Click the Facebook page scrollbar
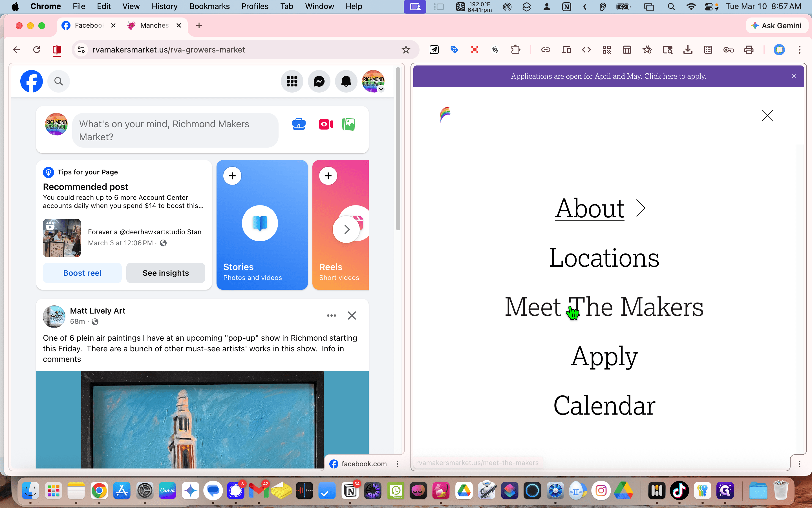Screen dimensions: 812x508 click(398, 149)
